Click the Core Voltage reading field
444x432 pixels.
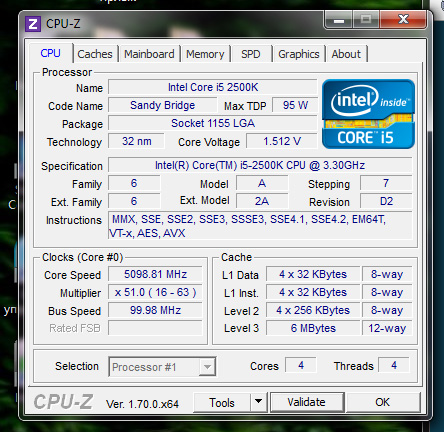tap(282, 141)
